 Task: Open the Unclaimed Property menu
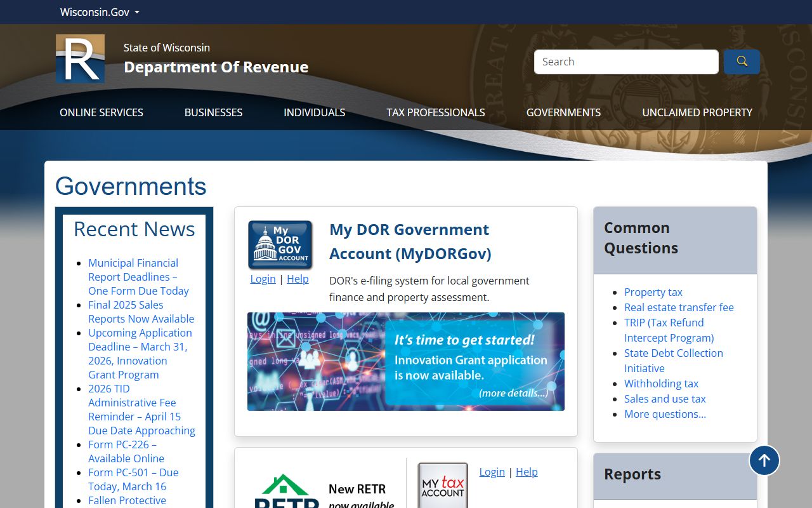tap(697, 112)
